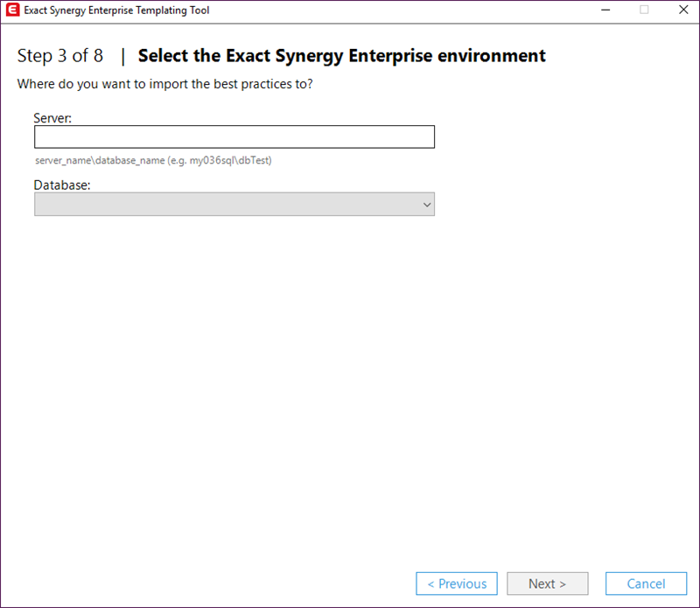This screenshot has width=700, height=608.
Task: Click the 'Server:' label
Action: (52, 118)
